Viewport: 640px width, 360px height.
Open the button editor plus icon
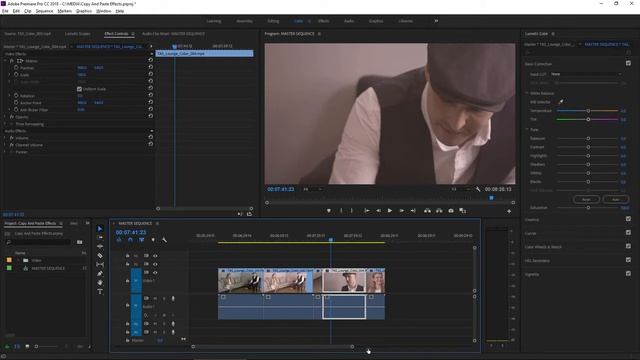tap(509, 211)
